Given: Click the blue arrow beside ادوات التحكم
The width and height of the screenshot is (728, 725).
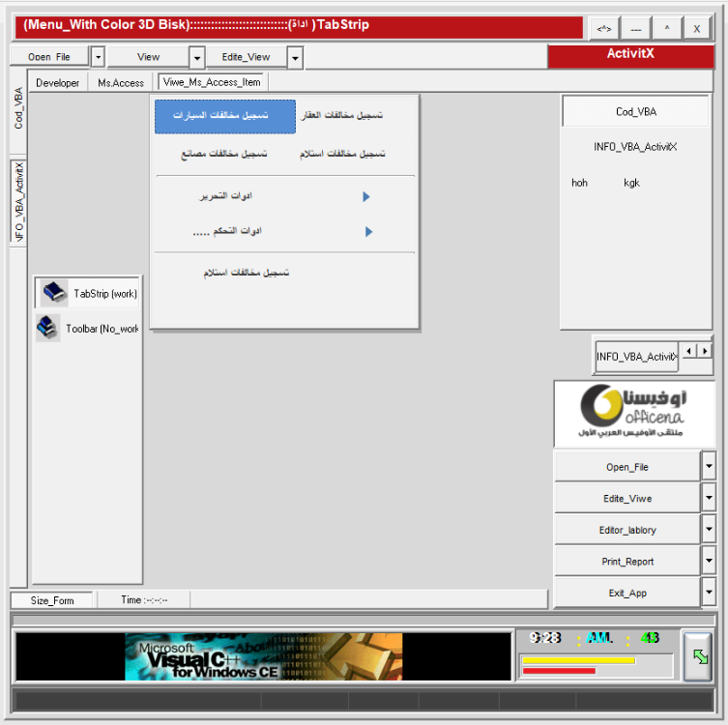Looking at the screenshot, I should click(367, 232).
